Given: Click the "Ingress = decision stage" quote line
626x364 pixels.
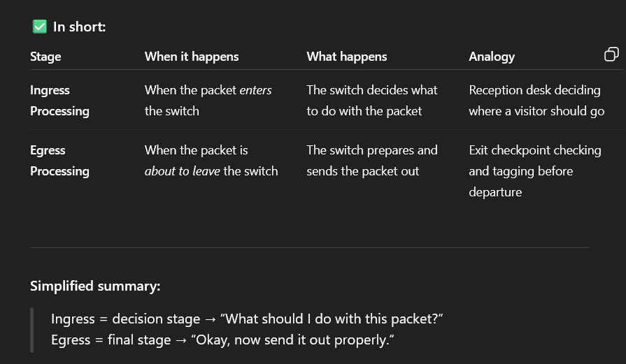Looking at the screenshot, I should (247, 319).
